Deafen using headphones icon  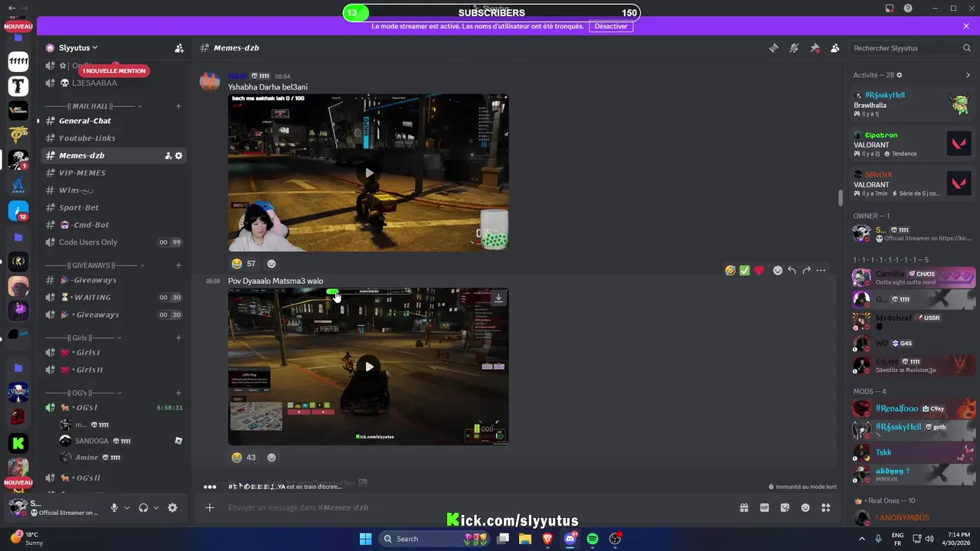pyautogui.click(x=143, y=507)
